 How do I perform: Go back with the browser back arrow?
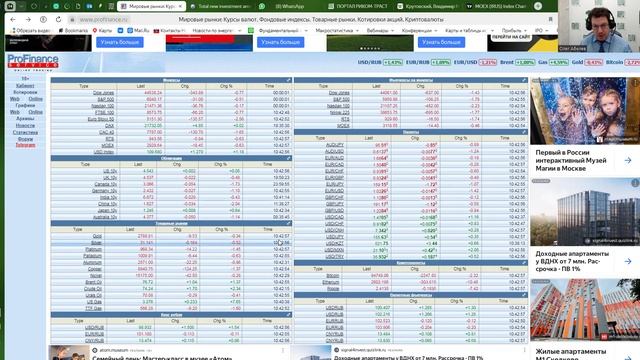click(13, 19)
